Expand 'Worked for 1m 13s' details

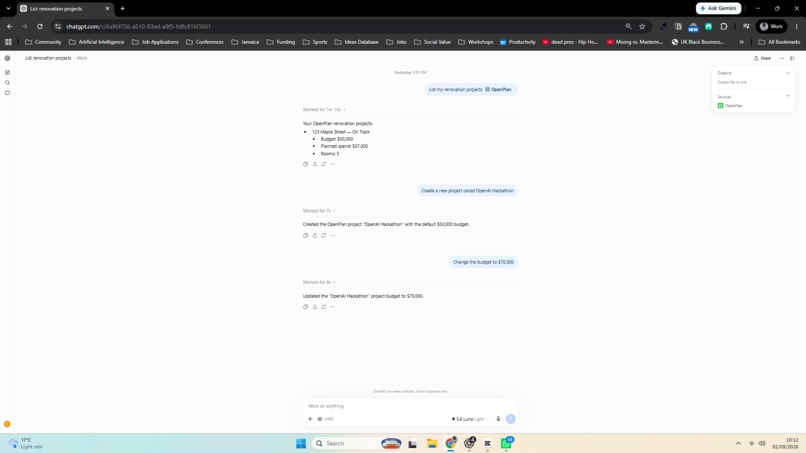324,110
